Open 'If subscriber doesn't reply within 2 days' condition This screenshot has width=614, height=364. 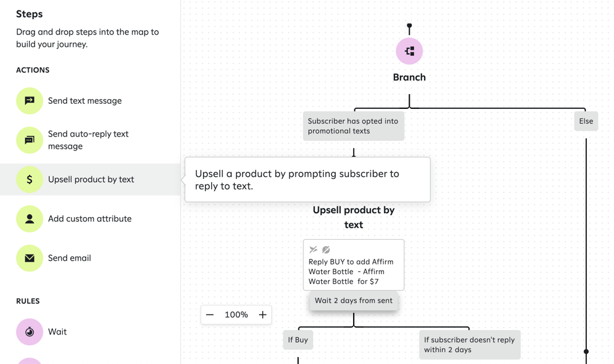pos(469,345)
